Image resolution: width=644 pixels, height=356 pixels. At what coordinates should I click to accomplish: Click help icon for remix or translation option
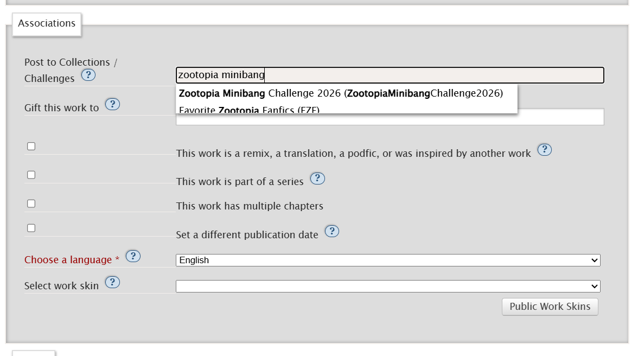(x=544, y=150)
